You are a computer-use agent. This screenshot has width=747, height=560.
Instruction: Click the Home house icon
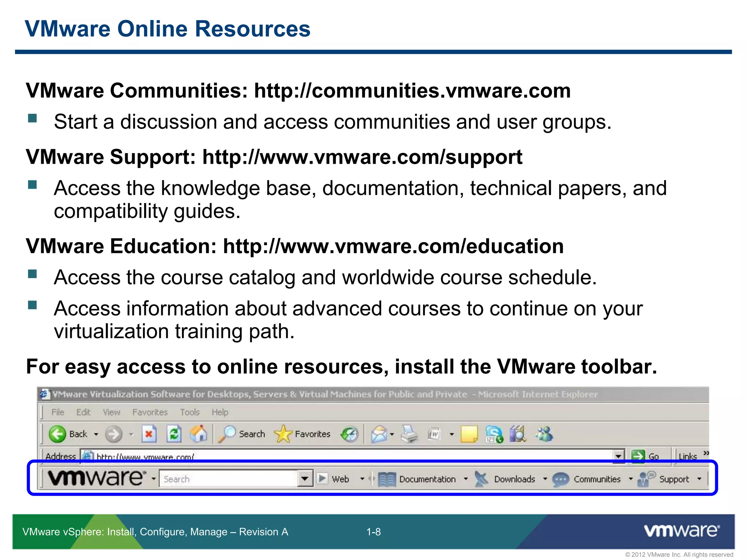(x=199, y=433)
